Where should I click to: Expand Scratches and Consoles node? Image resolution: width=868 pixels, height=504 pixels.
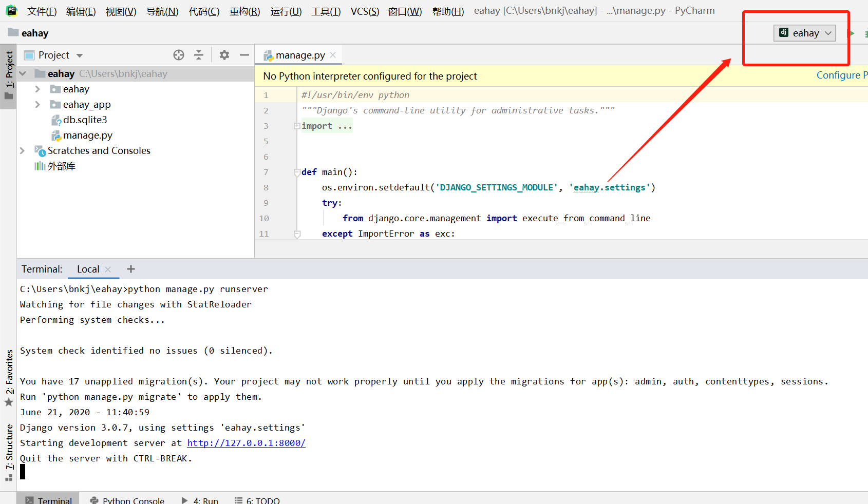click(x=23, y=151)
